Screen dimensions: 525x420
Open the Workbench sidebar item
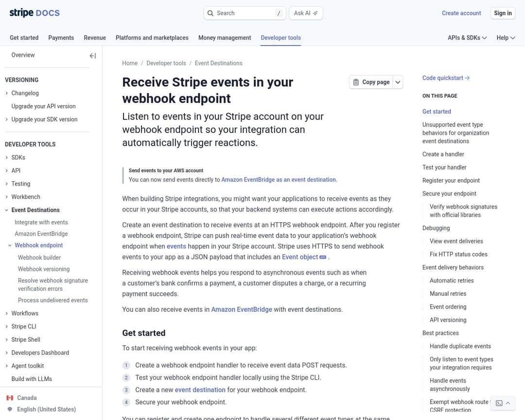[x=26, y=197]
